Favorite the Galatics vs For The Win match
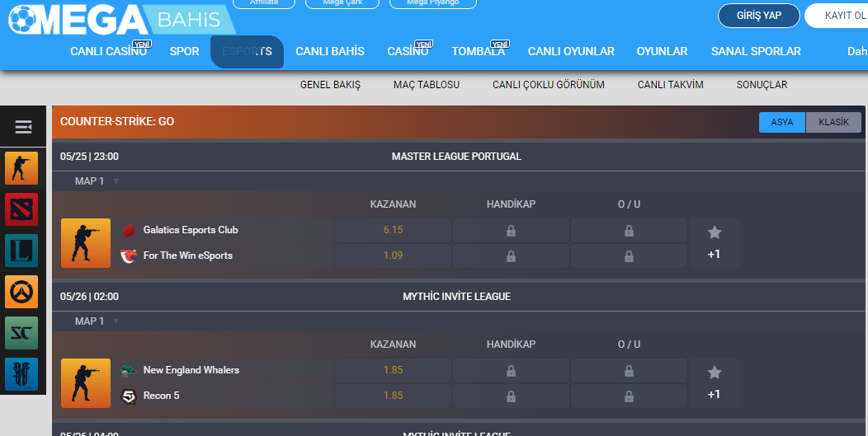 pyautogui.click(x=715, y=232)
